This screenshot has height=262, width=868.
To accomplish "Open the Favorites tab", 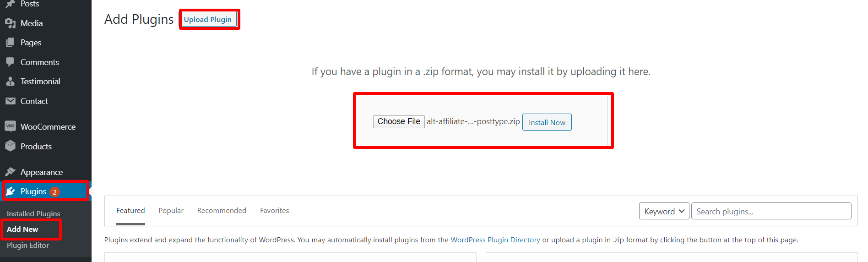I will coord(274,211).
